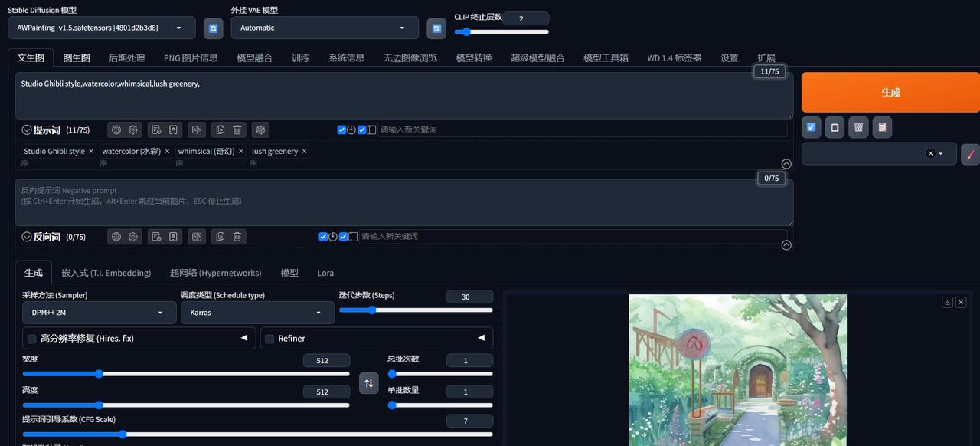980x446 pixels.
Task: Collapse the prompt keywords with the chevron arrow
Action: coord(786,163)
